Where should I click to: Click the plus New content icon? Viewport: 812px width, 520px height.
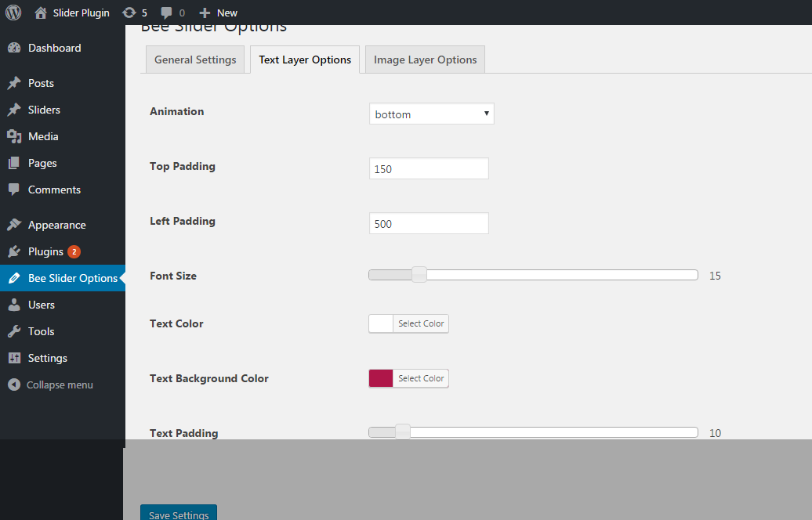(x=205, y=13)
